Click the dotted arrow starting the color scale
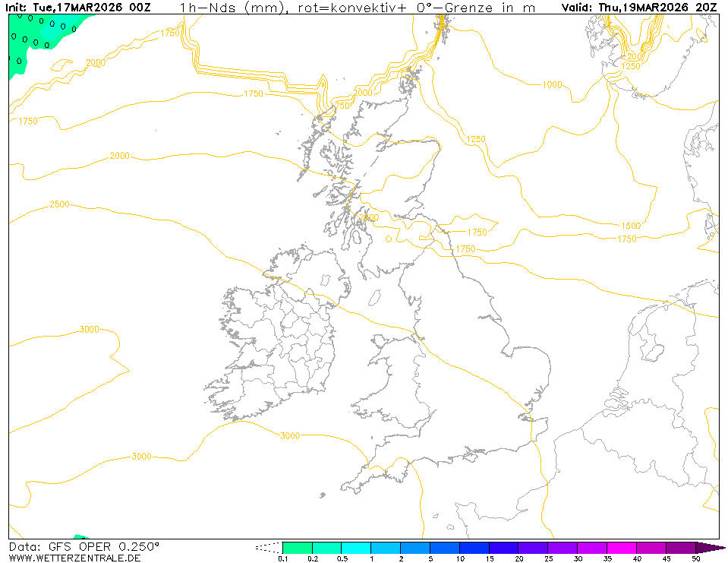The image size is (728, 563). pyautogui.click(x=268, y=547)
